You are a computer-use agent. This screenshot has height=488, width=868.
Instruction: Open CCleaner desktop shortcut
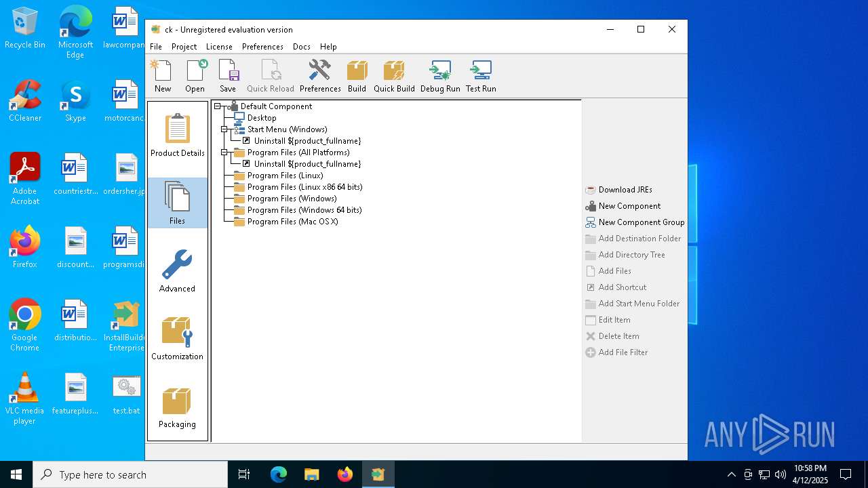pos(25,101)
